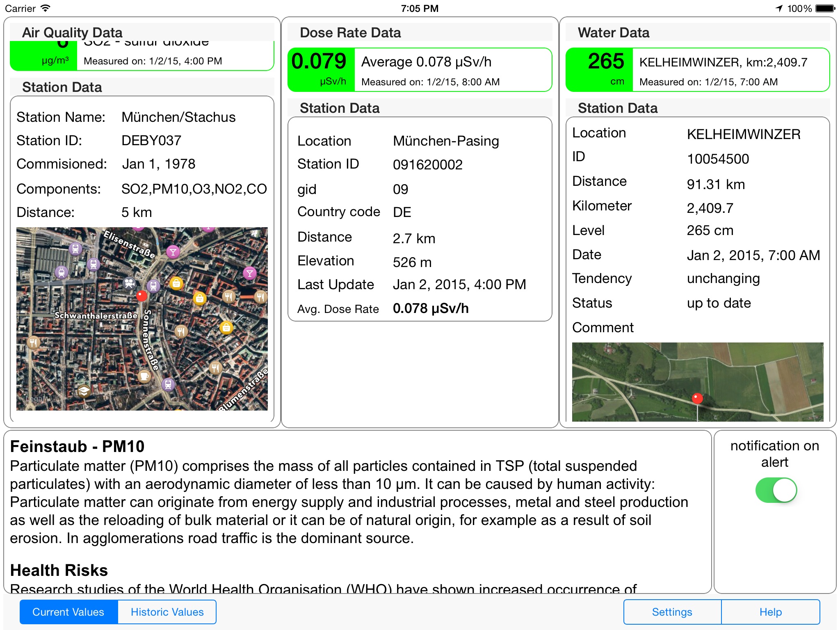Switch to Historic Values tab
The width and height of the screenshot is (840, 630).
[167, 612]
